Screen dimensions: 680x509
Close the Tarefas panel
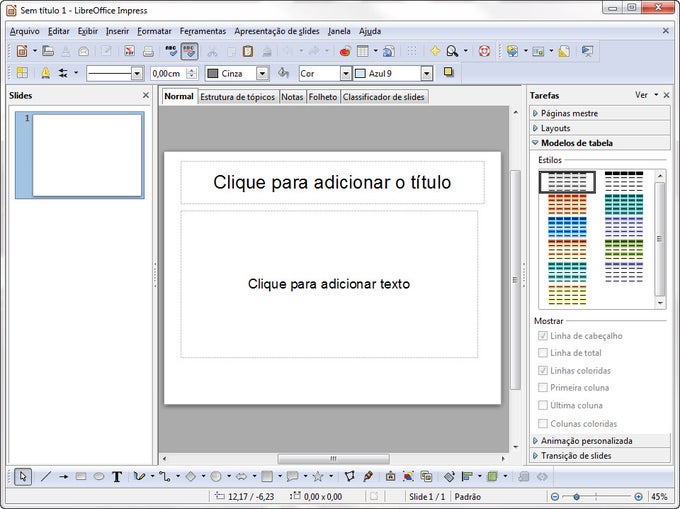[x=667, y=95]
